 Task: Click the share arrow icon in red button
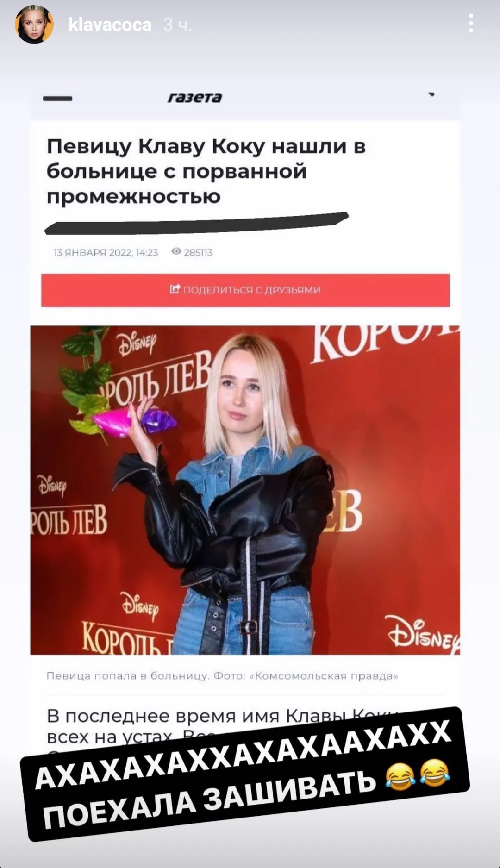pyautogui.click(x=175, y=289)
